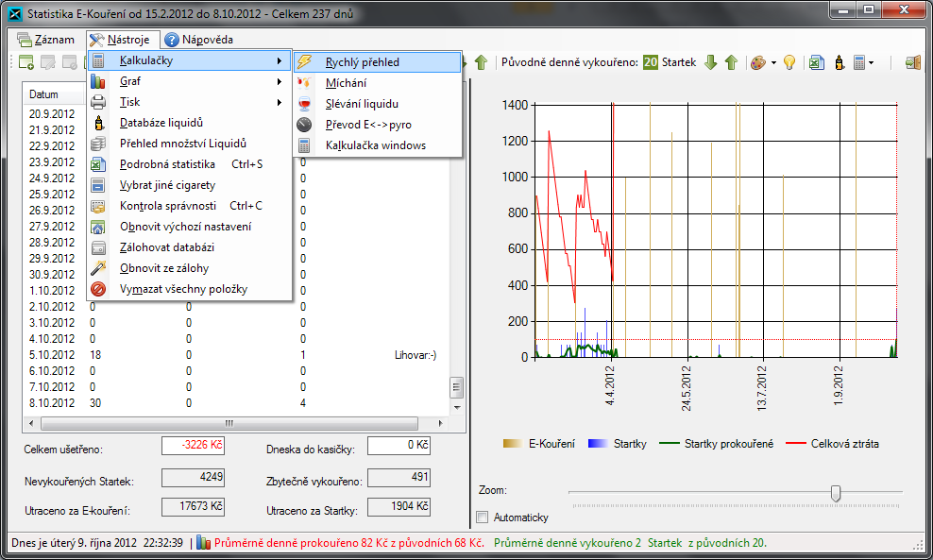The height and width of the screenshot is (560, 933).
Task: Click bottle icon beside Databáze liquidů
Action: (x=98, y=123)
